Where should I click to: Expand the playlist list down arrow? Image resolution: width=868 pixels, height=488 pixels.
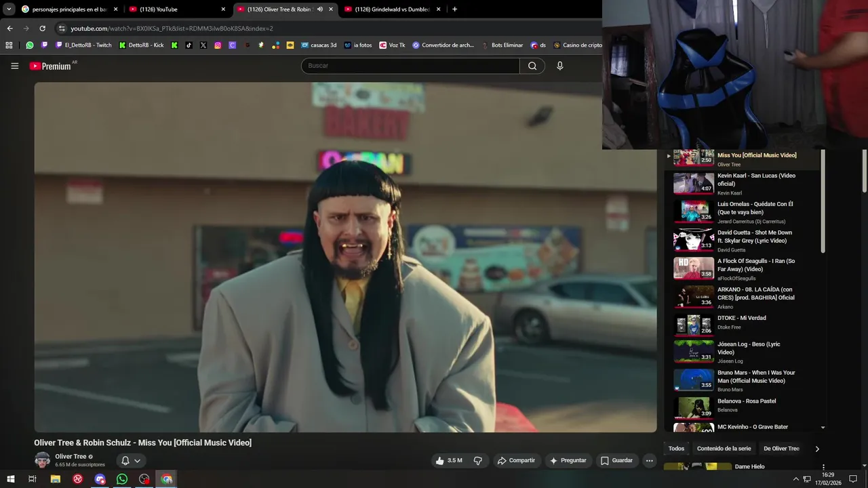tap(823, 428)
